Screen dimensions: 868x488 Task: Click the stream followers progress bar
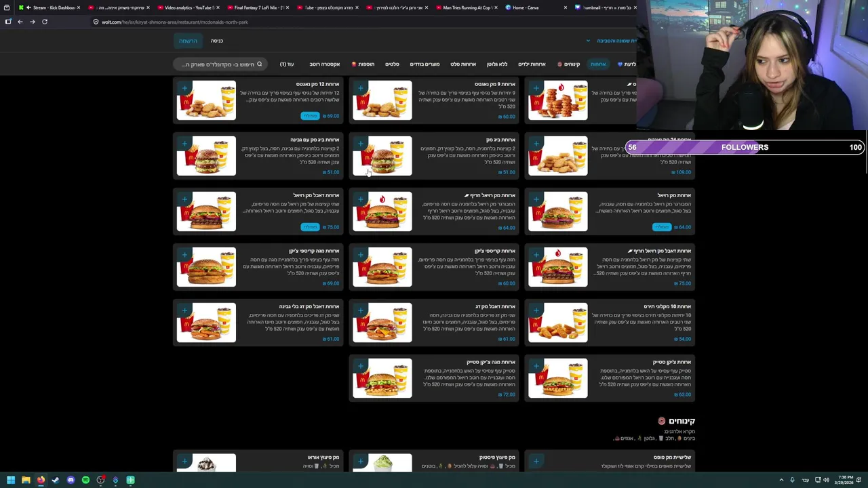(x=745, y=147)
